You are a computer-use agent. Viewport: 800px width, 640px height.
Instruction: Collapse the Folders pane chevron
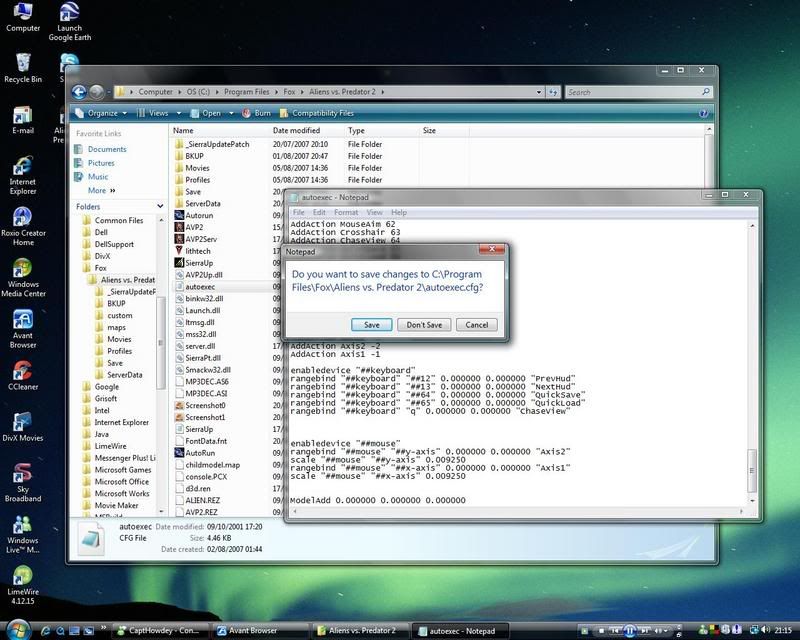pyautogui.click(x=160, y=206)
